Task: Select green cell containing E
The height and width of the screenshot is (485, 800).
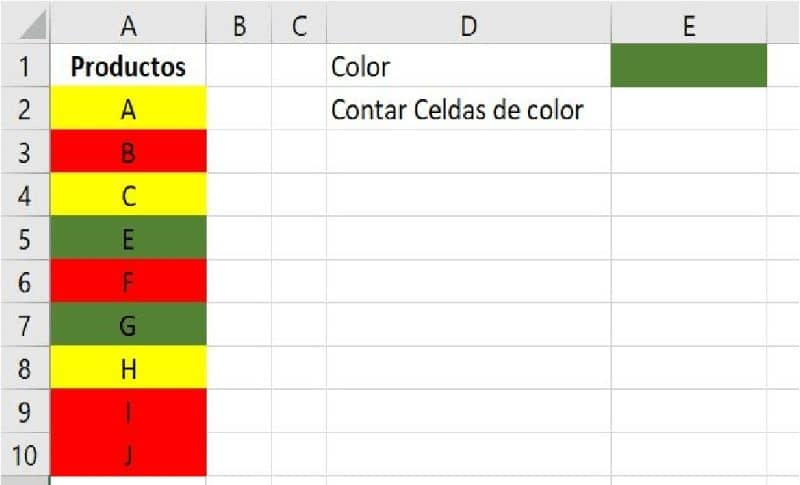Action: pos(128,239)
